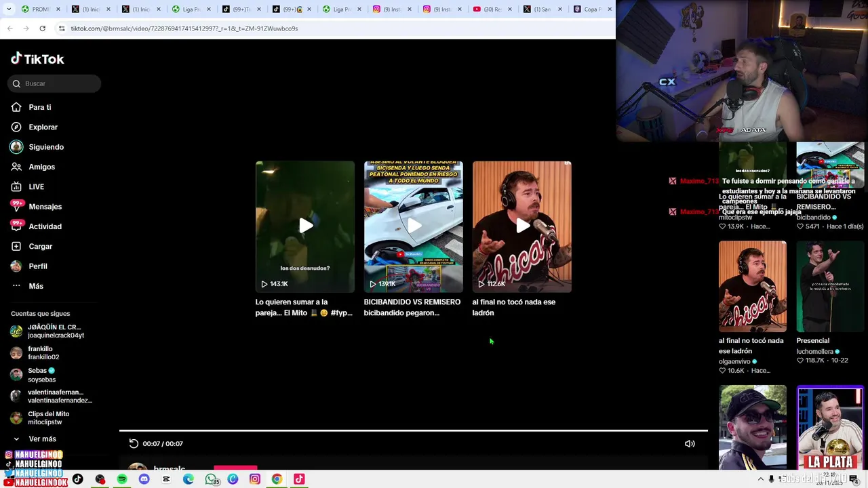Open the Presencial sidebar video thumbnail
Image resolution: width=868 pixels, height=488 pixels.
[830, 286]
